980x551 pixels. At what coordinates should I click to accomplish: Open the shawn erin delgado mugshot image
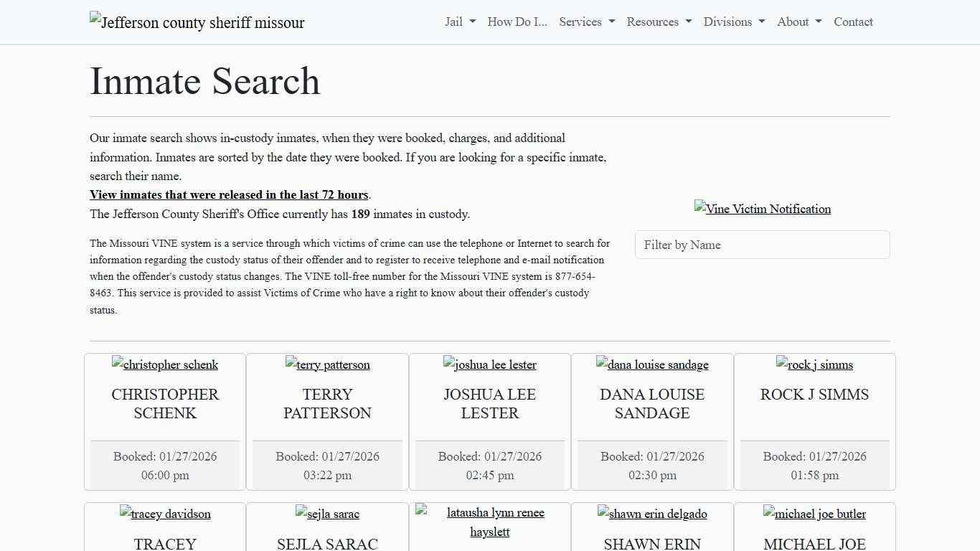pyautogui.click(x=652, y=514)
